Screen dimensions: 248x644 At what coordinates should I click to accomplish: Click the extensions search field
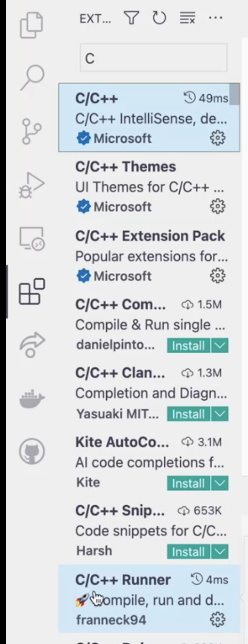click(x=153, y=58)
